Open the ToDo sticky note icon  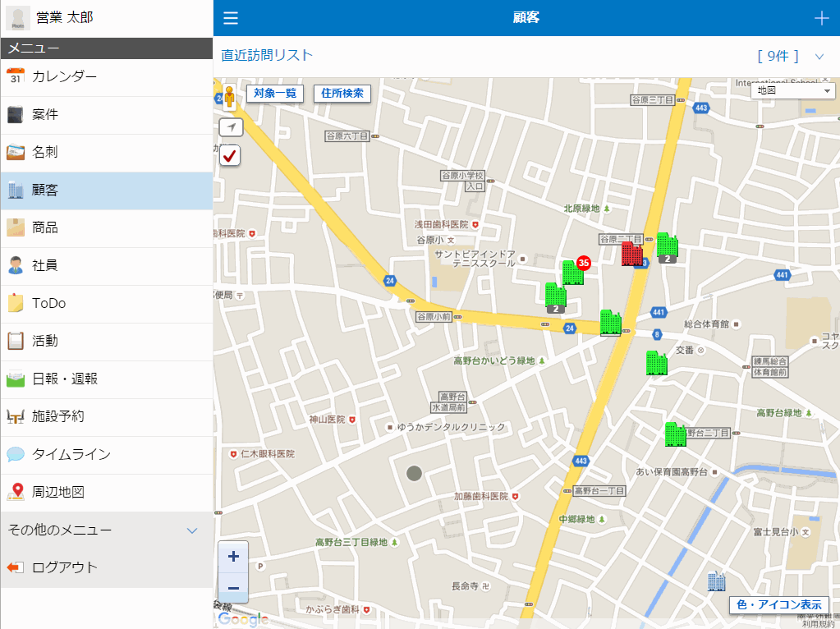16,303
